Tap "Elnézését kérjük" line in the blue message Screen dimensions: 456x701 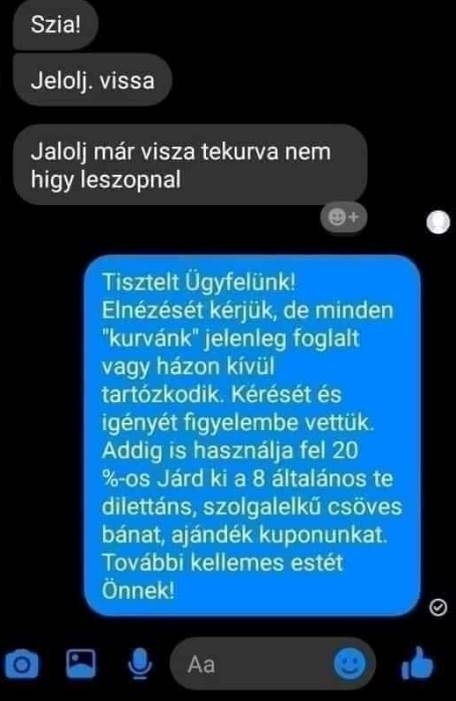point(187,310)
